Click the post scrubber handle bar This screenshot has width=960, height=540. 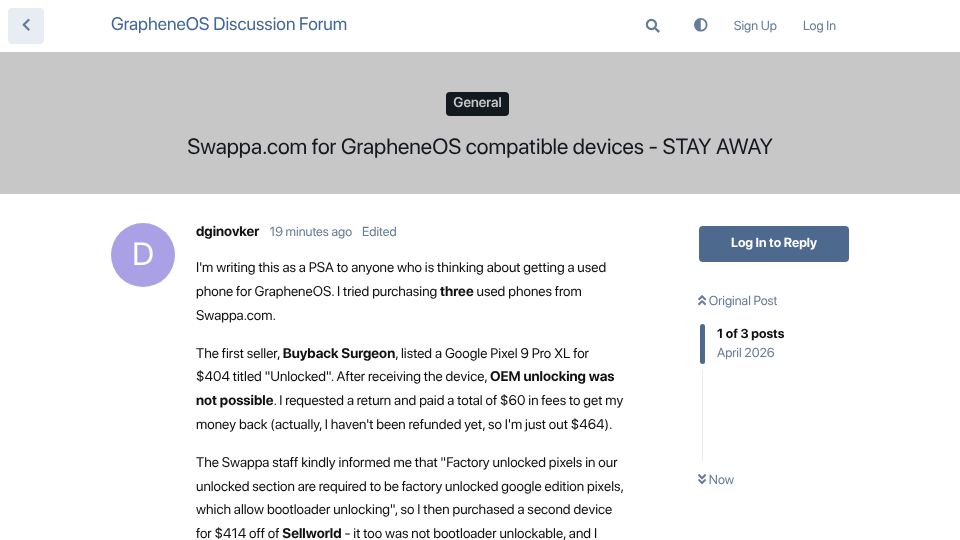[702, 344]
